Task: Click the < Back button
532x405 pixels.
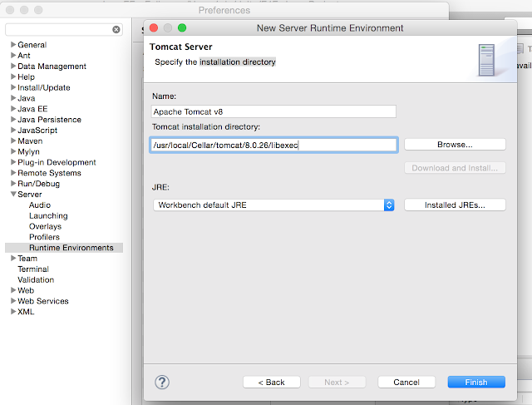Action: [272, 383]
